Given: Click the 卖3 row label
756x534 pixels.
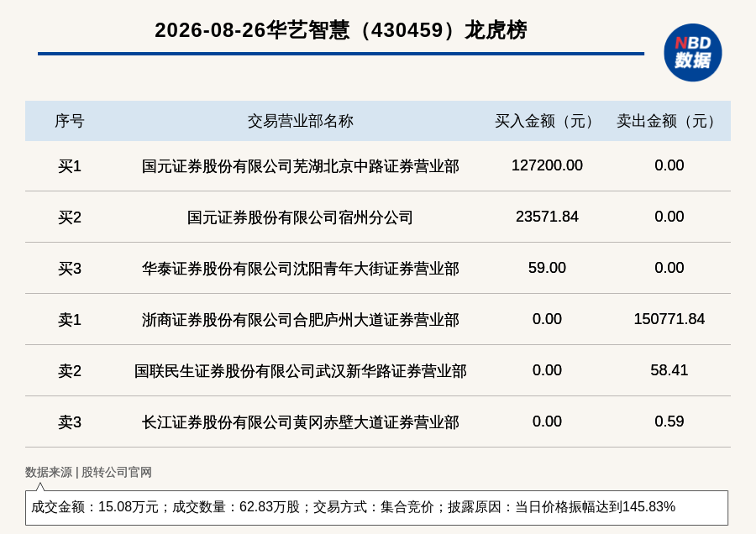Looking at the screenshot, I should [x=70, y=422].
